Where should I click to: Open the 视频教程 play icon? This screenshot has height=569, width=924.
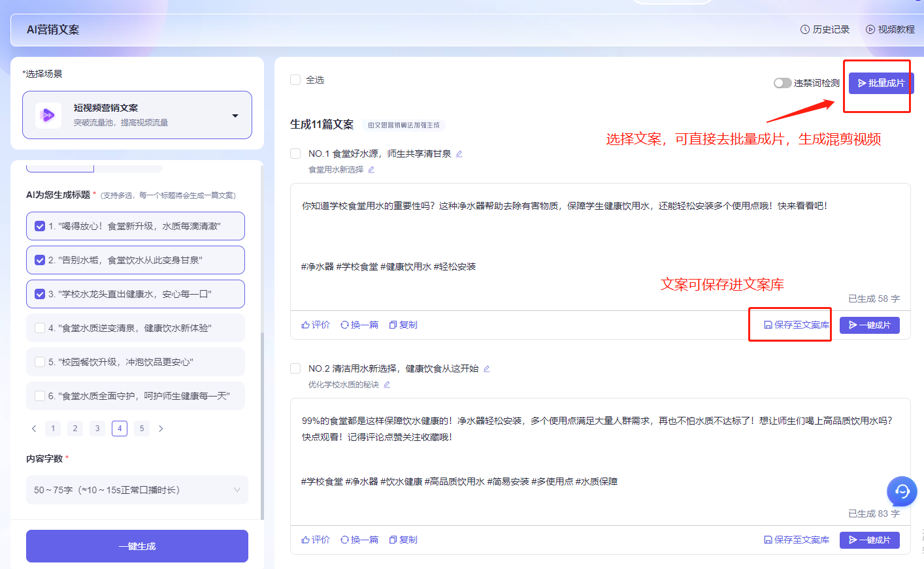870,29
